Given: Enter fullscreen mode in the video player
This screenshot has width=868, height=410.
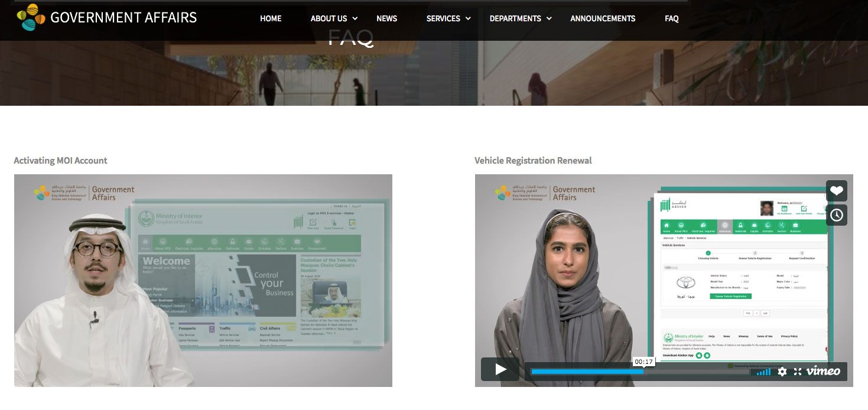Looking at the screenshot, I should pos(798,372).
